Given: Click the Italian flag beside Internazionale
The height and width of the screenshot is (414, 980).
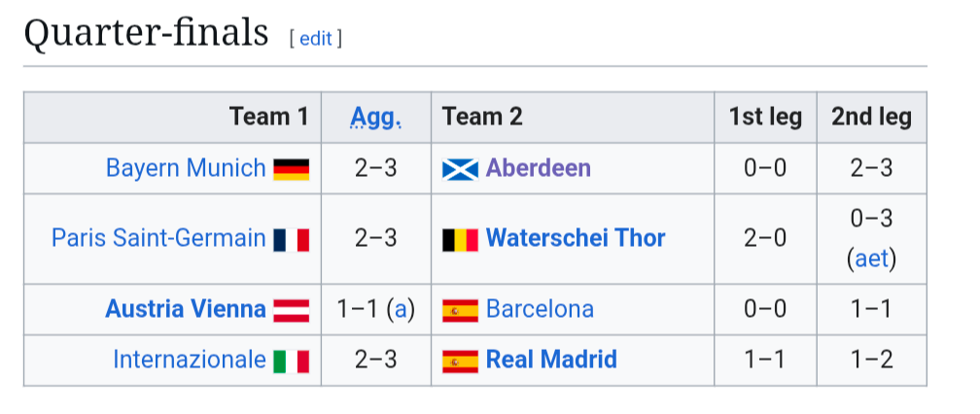Looking at the screenshot, I should (x=291, y=361).
